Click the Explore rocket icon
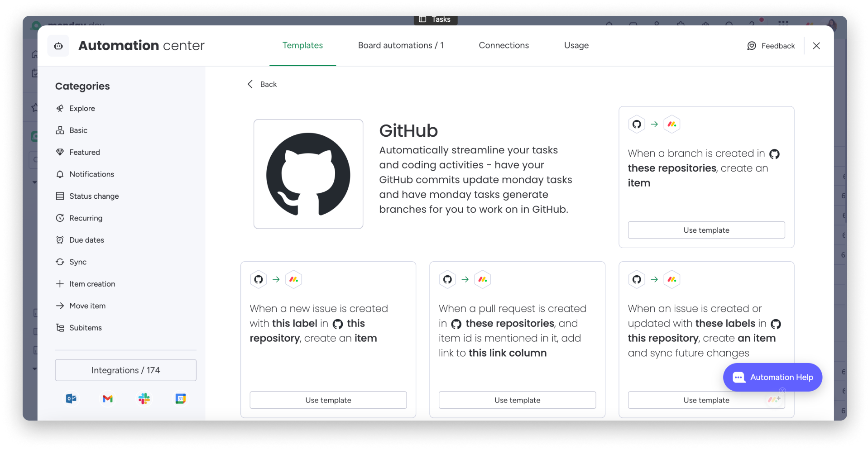The height and width of the screenshot is (450, 868). point(60,108)
